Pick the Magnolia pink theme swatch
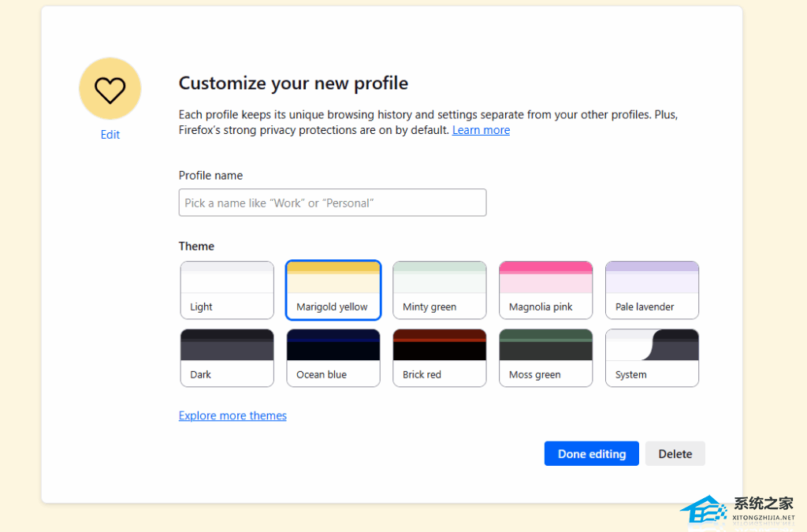The image size is (807, 532). 545,290
